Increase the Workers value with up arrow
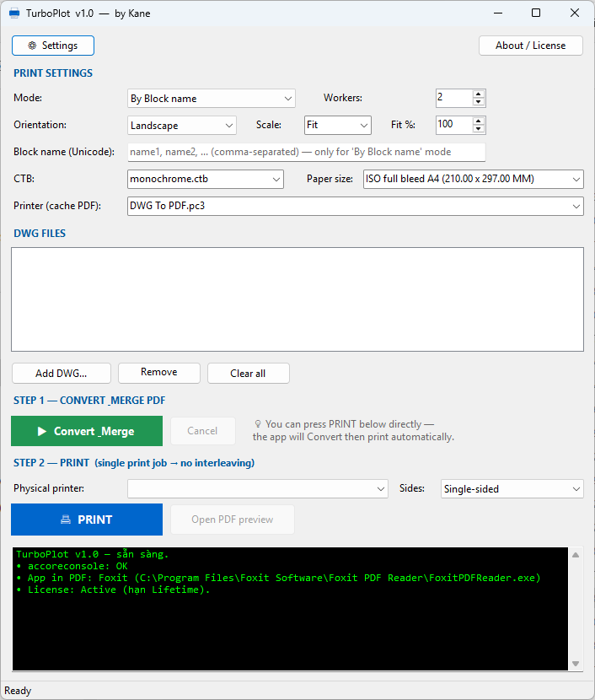 pyautogui.click(x=479, y=94)
